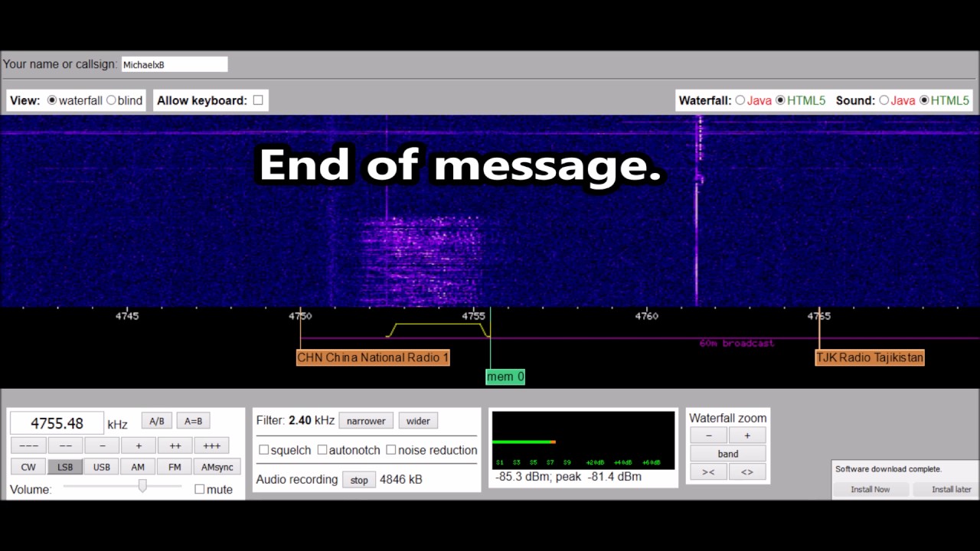The height and width of the screenshot is (551, 980).
Task: Click the A=B button
Action: 193,421
